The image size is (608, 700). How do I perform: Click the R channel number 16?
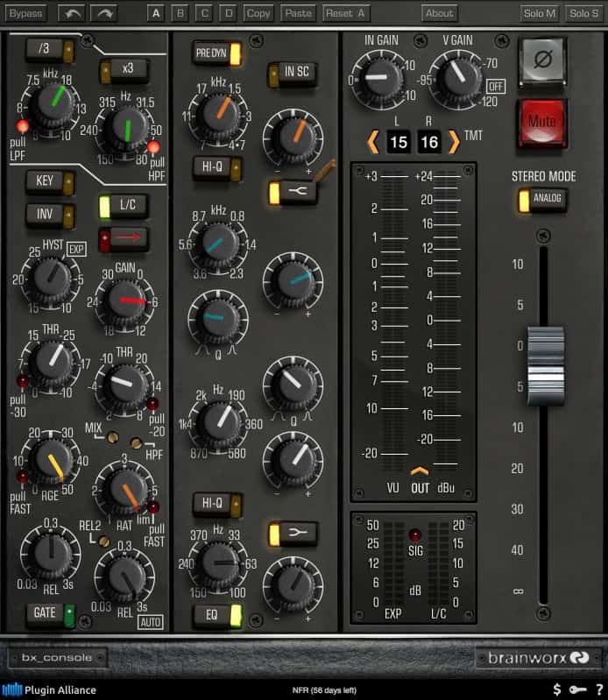click(x=429, y=143)
